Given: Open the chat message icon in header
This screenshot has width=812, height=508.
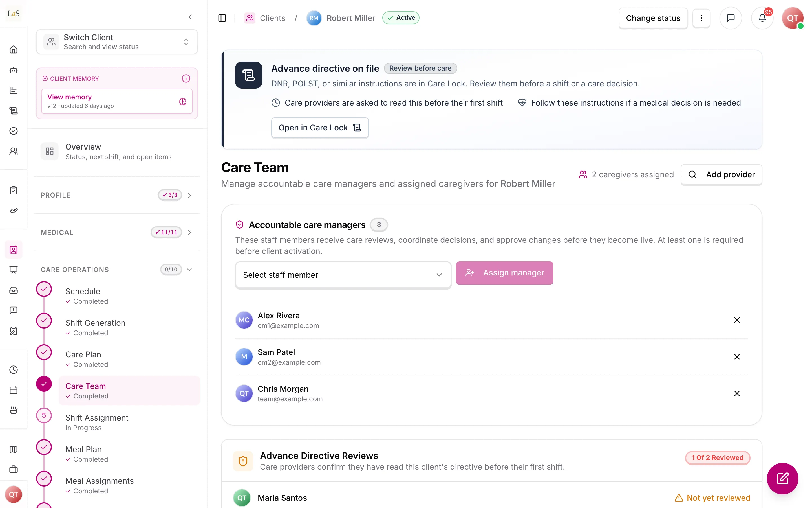Looking at the screenshot, I should pyautogui.click(x=731, y=18).
